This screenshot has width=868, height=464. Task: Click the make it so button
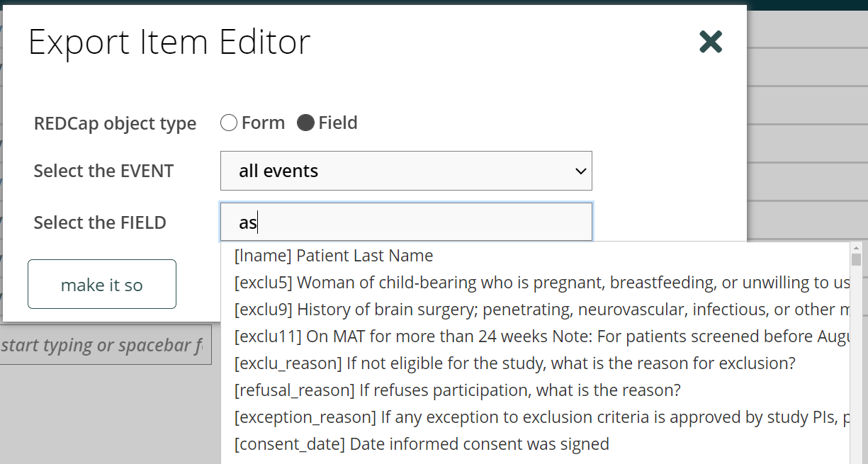click(x=102, y=284)
